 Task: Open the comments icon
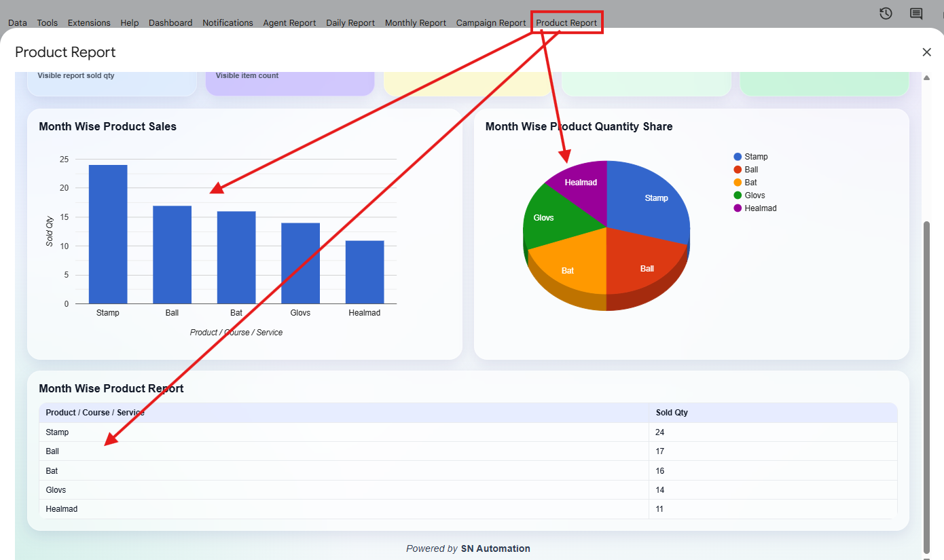tap(916, 14)
